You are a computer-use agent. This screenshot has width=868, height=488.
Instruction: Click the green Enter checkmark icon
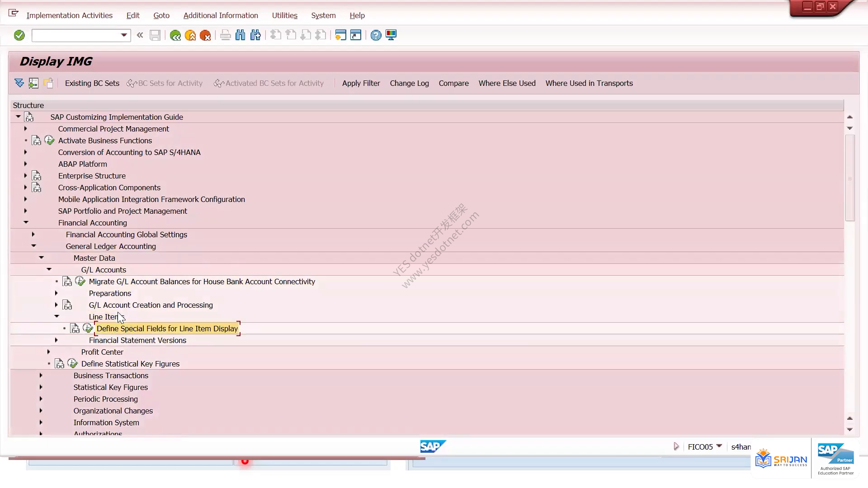tap(19, 35)
